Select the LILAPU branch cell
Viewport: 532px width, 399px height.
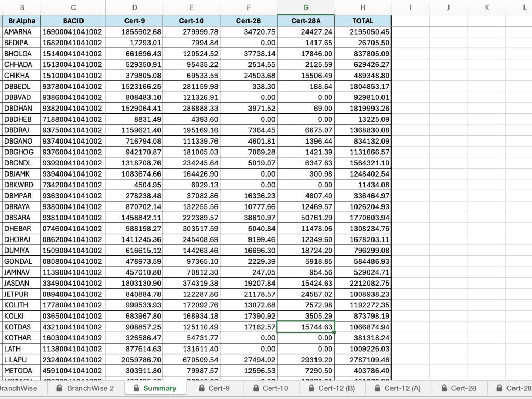pos(22,360)
